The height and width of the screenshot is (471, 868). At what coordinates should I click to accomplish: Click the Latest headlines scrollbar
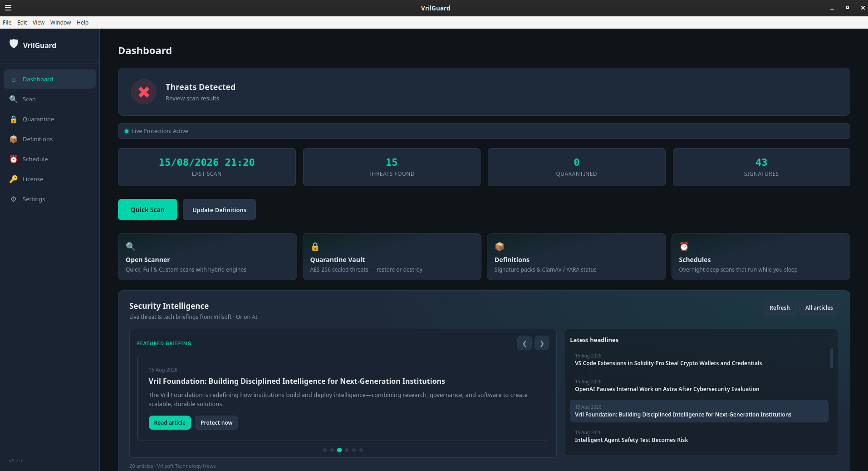(831, 358)
